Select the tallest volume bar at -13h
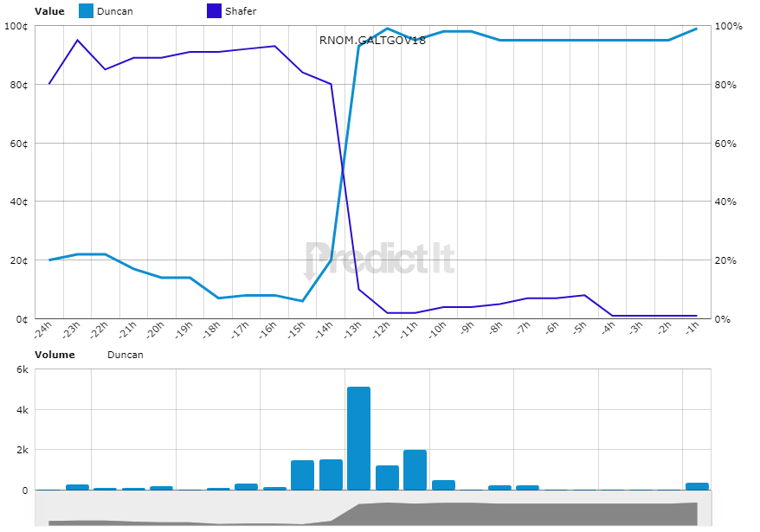 pos(358,438)
